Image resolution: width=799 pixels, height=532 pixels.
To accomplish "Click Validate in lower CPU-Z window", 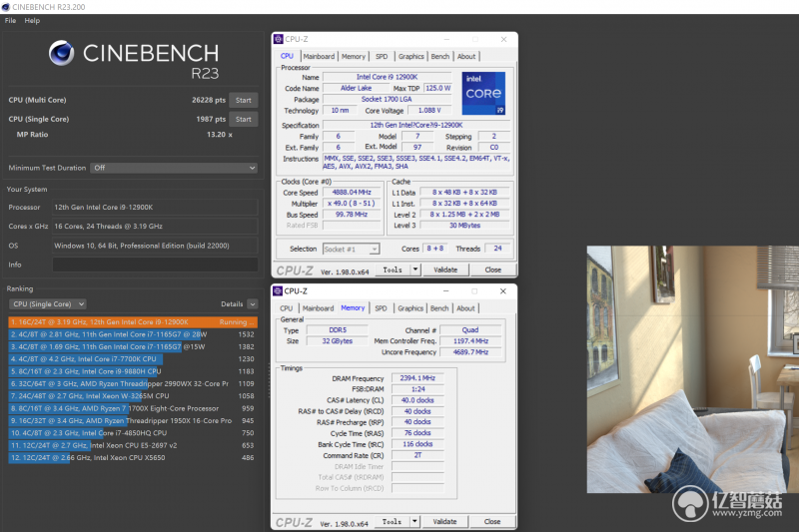I will [444, 522].
